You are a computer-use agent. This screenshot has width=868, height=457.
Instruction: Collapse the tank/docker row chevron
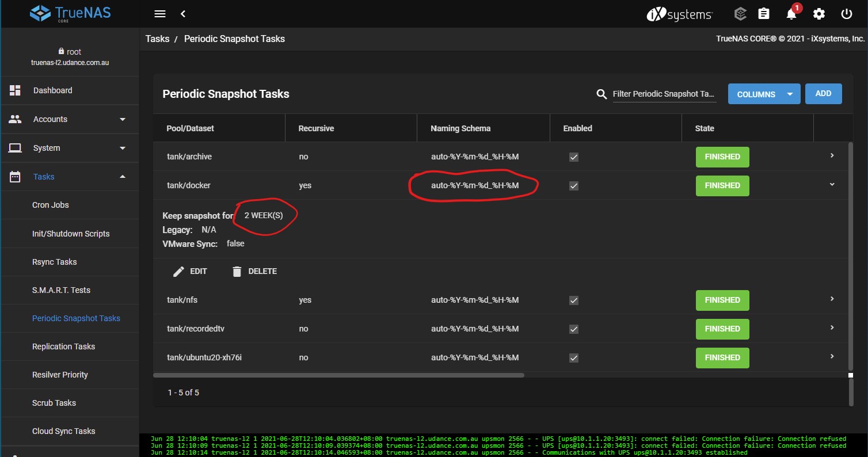tap(832, 185)
